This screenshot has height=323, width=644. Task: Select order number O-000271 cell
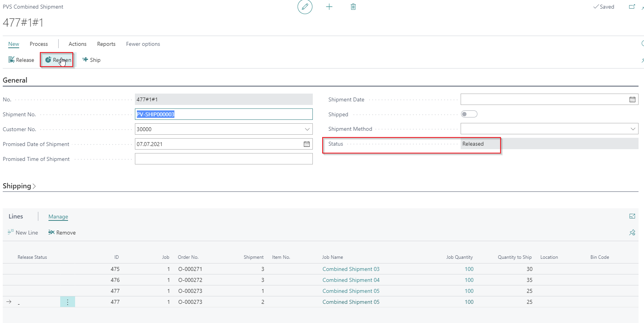pyautogui.click(x=190, y=269)
